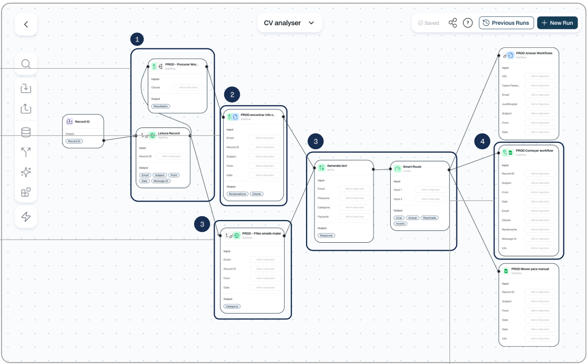Viewport: 588px width, 364px height.
Task: Start a New Run
Action: click(x=557, y=23)
